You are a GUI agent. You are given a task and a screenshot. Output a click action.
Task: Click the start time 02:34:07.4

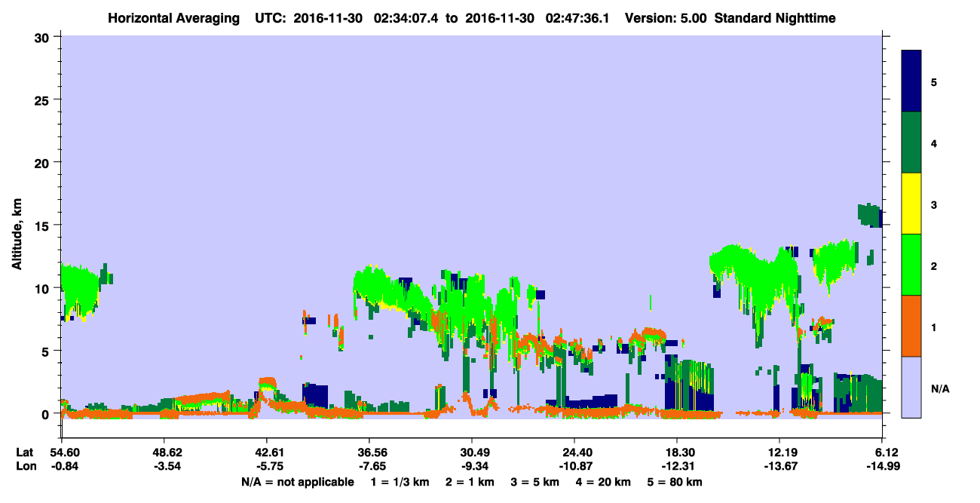(406, 17)
